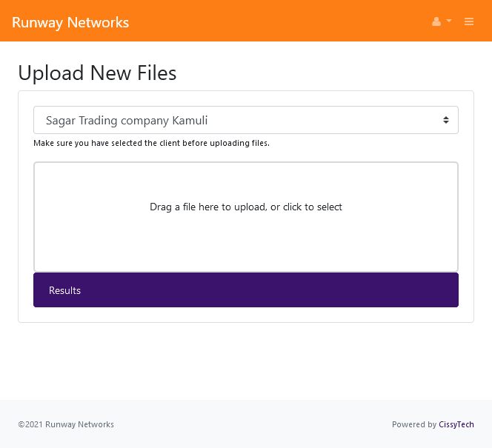Expand the caret beside the user icon
Image resolution: width=492 pixels, height=448 pixels.
tap(449, 21)
